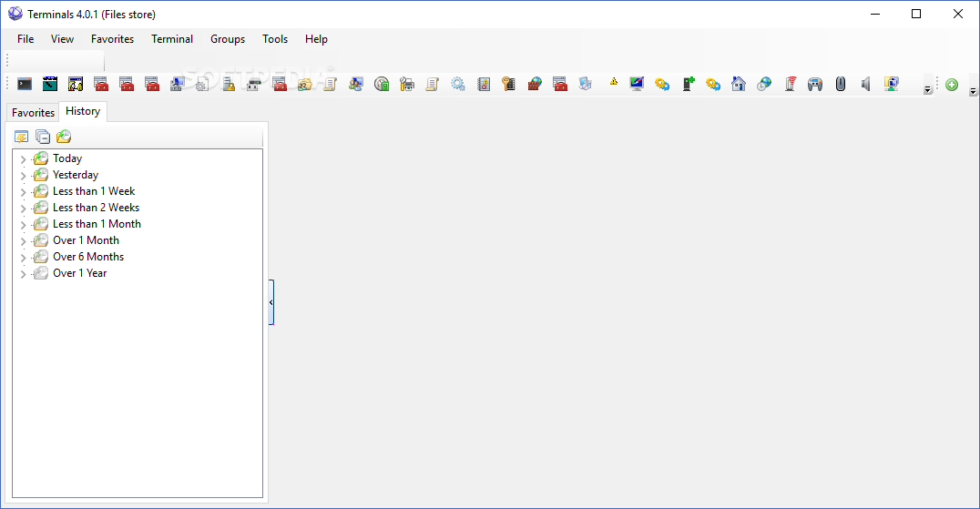This screenshot has height=509, width=980.
Task: Expand the Over 1 Year group
Action: [23, 273]
